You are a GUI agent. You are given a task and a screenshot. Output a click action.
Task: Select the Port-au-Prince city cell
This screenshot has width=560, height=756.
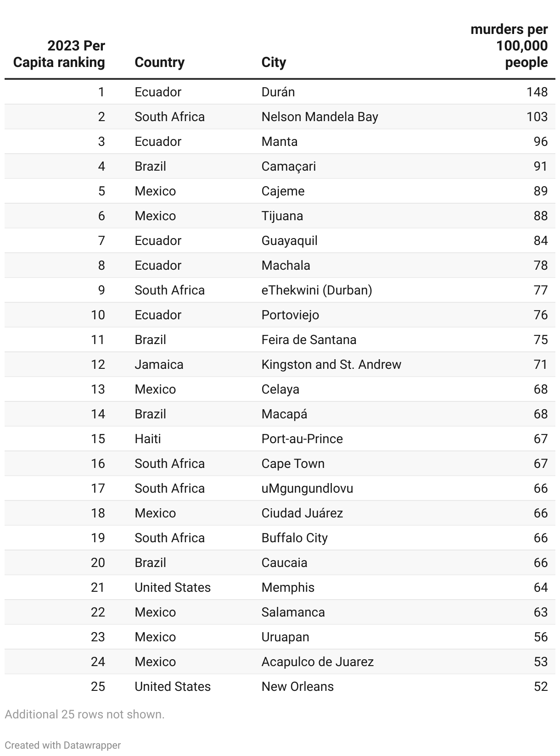(x=302, y=439)
